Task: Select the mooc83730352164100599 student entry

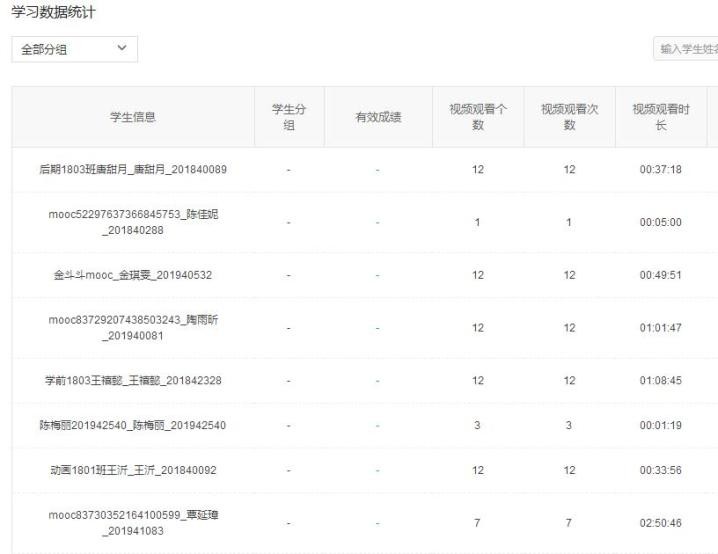Action: 133,522
